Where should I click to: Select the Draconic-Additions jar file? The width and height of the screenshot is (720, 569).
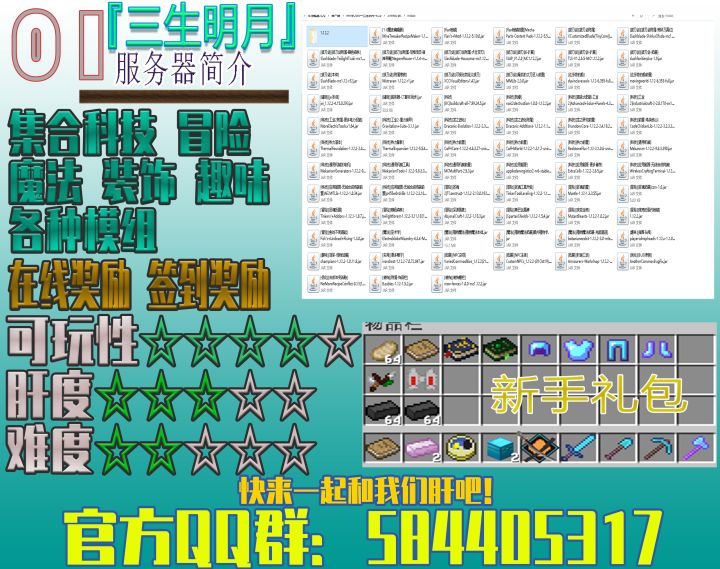[523, 126]
